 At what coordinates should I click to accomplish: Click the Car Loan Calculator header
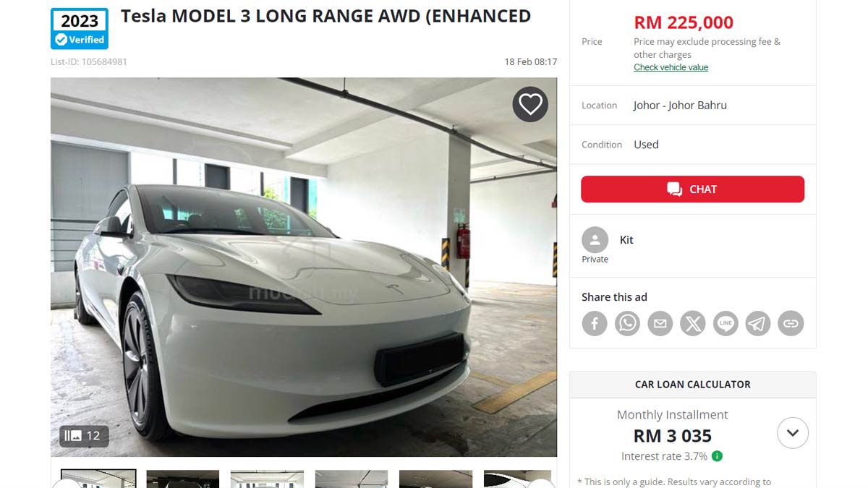pos(692,385)
